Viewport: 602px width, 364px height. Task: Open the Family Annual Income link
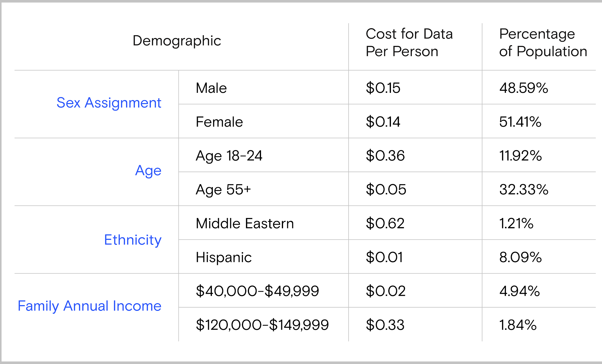click(x=90, y=306)
